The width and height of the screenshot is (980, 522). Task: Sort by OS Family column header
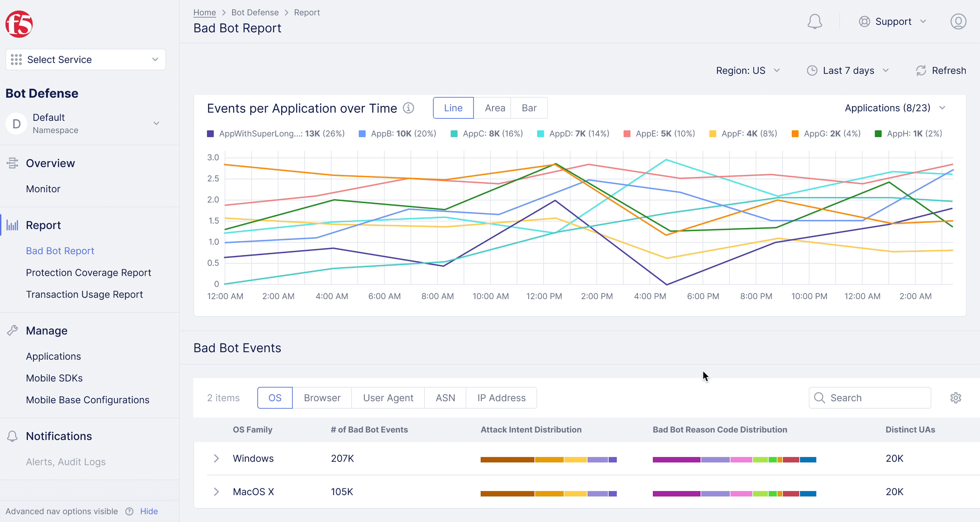tap(252, 430)
